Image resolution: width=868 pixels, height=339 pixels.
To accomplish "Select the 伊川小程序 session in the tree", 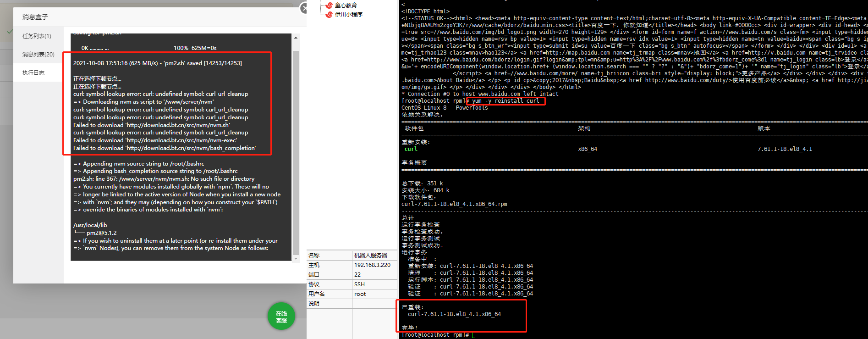I will click(349, 15).
